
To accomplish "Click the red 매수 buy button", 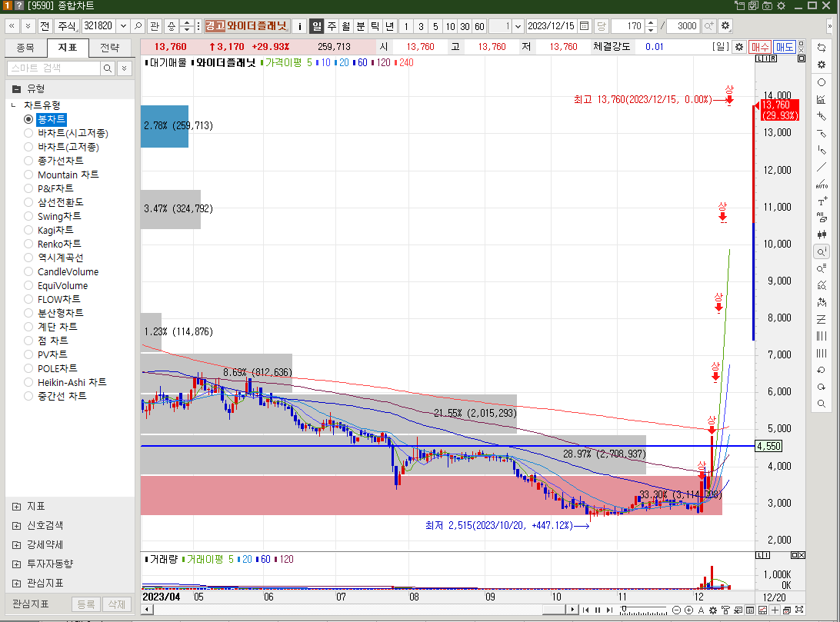I will coord(760,47).
